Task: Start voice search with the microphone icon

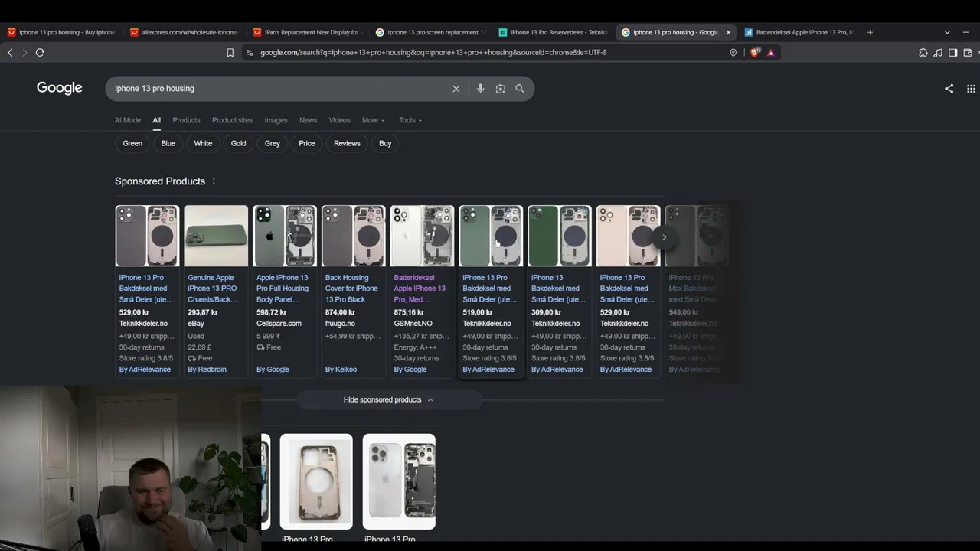Action: click(x=480, y=89)
